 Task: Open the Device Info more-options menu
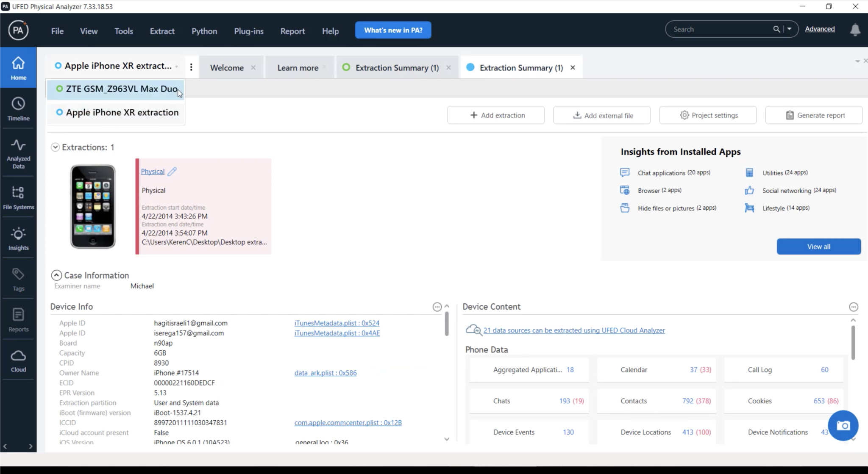(437, 307)
